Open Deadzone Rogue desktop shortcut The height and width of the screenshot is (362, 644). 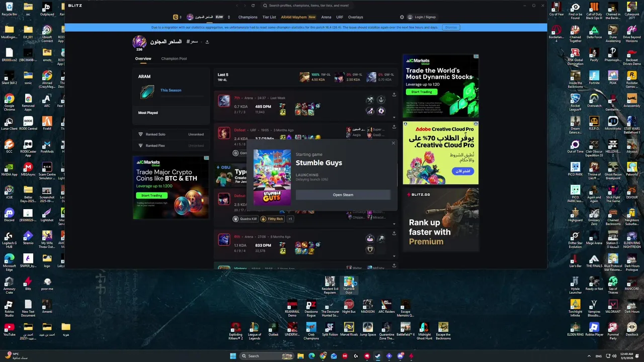point(311,308)
